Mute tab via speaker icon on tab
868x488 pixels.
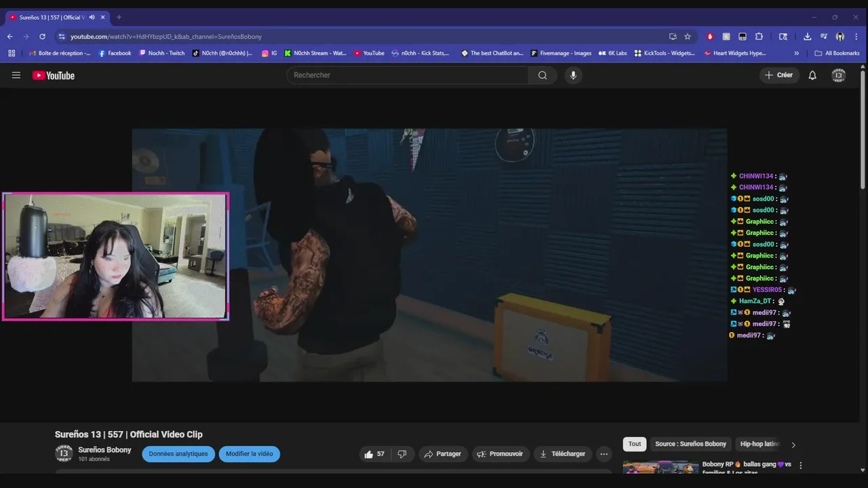(92, 17)
